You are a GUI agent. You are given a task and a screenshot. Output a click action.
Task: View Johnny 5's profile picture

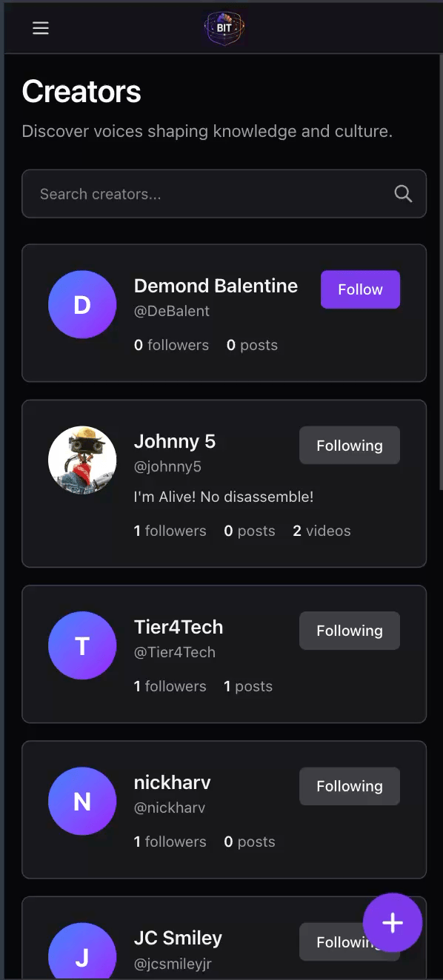point(82,460)
